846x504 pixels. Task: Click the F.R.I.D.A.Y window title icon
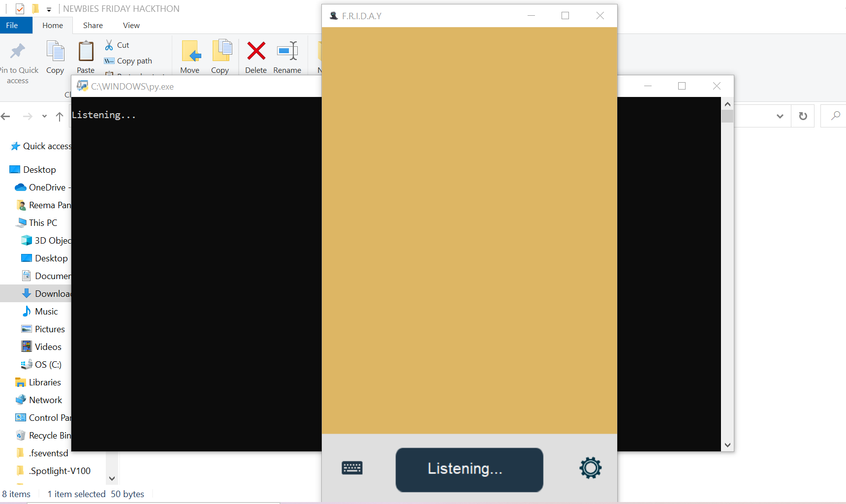tap(334, 16)
